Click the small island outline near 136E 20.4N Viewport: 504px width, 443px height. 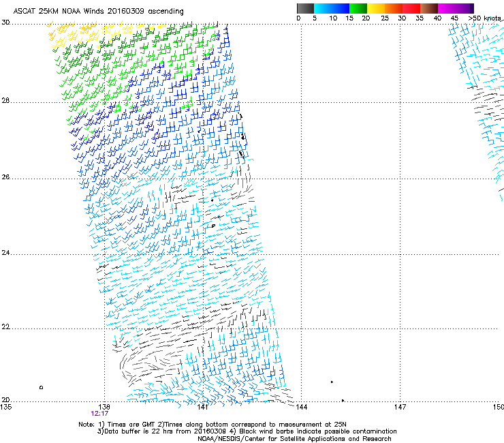pyautogui.click(x=41, y=387)
